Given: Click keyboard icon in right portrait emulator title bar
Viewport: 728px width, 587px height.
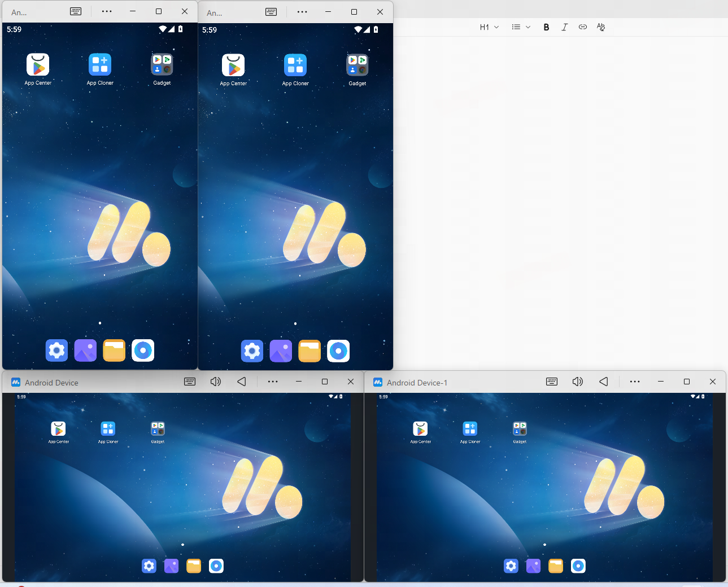Looking at the screenshot, I should (271, 12).
